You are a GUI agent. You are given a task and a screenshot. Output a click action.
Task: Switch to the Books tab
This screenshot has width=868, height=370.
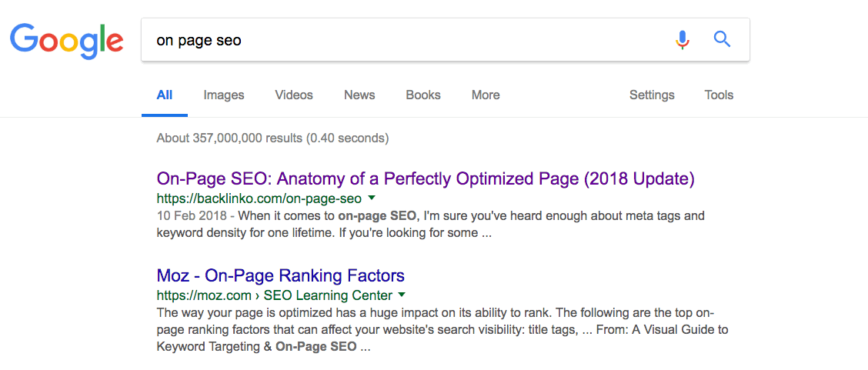423,95
